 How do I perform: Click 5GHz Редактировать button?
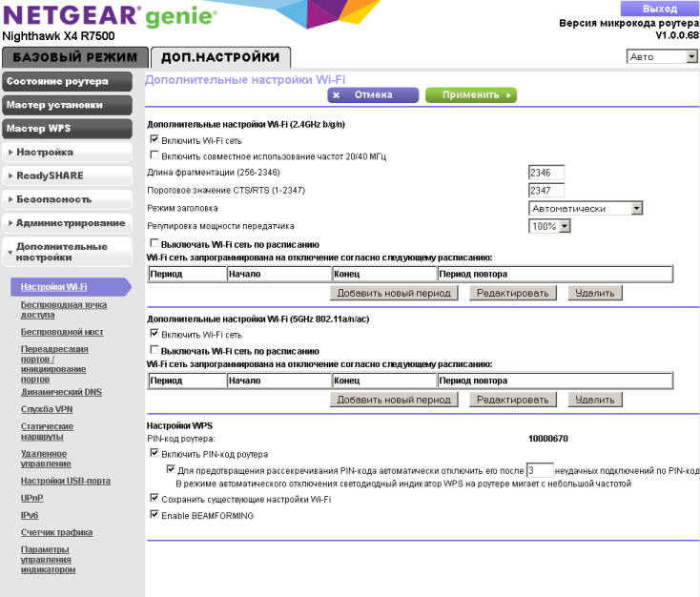click(x=512, y=400)
